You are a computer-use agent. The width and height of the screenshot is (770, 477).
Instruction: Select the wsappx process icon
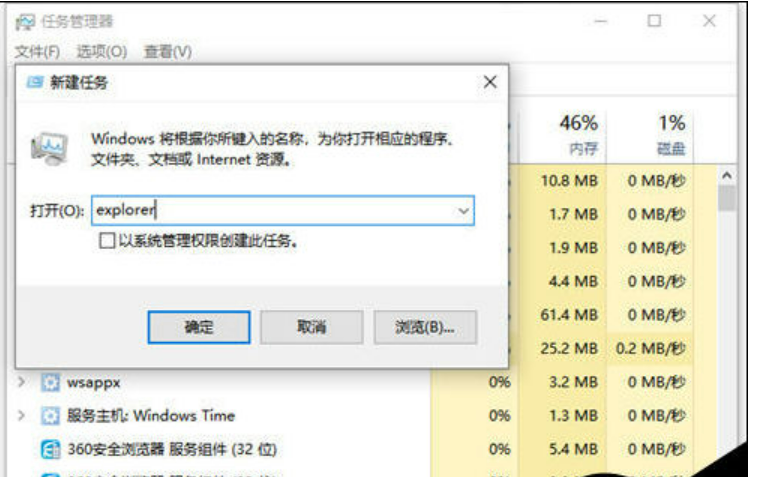tap(50, 383)
